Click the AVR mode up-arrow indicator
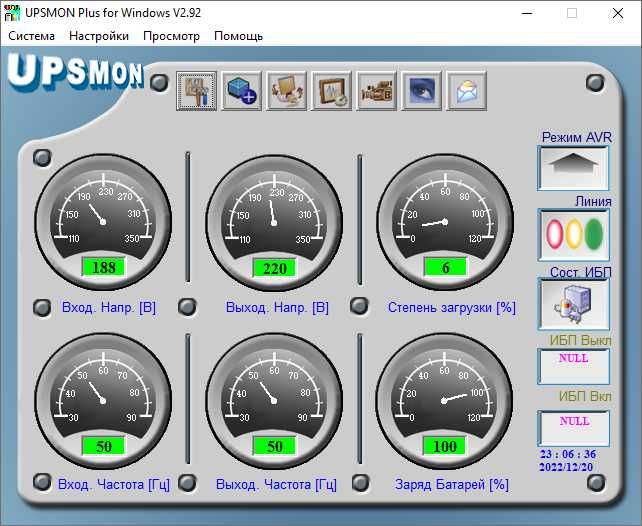 coord(573,169)
